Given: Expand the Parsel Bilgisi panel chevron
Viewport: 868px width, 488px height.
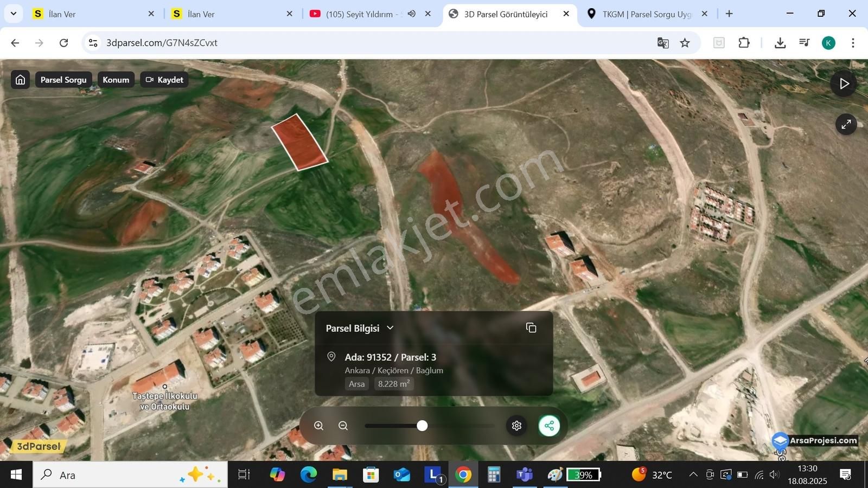Looking at the screenshot, I should click(390, 328).
